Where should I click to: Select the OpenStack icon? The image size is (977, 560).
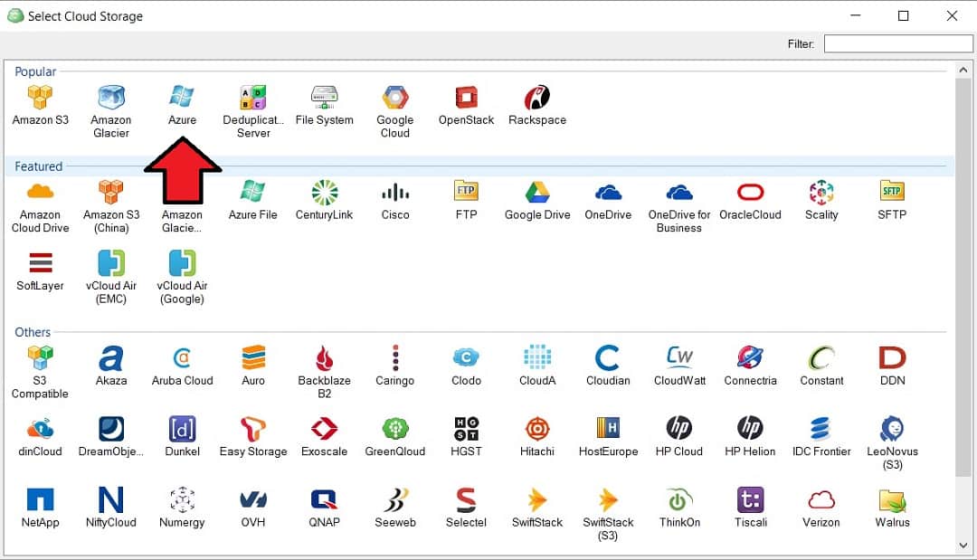point(466,98)
